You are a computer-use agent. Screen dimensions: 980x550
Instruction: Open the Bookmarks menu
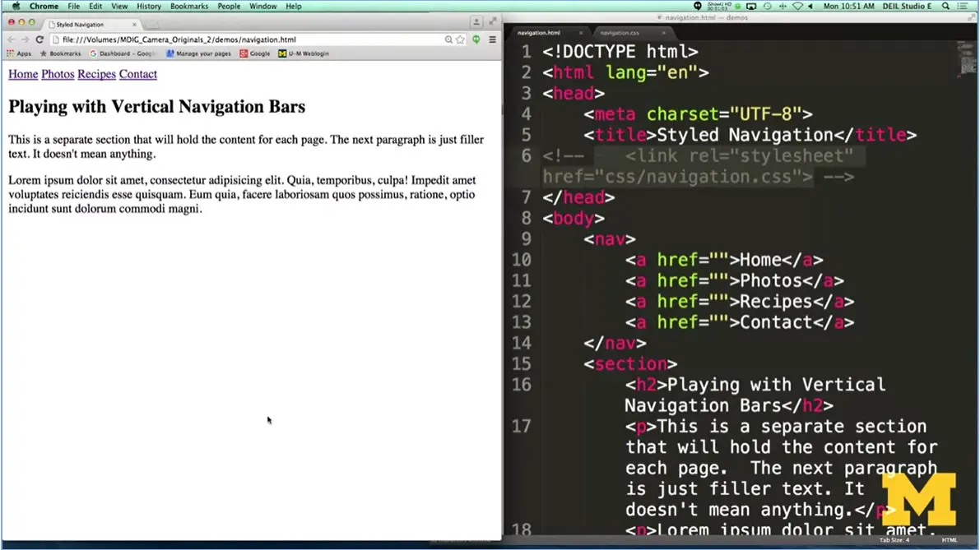pyautogui.click(x=188, y=6)
